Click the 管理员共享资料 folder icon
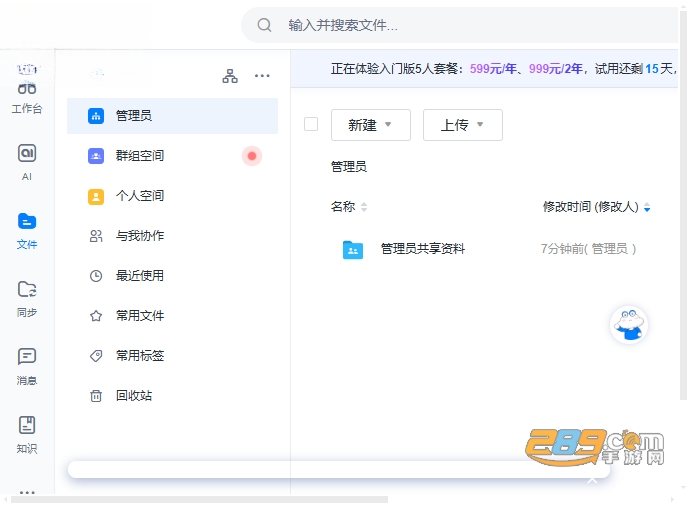689x505 pixels. (x=353, y=250)
